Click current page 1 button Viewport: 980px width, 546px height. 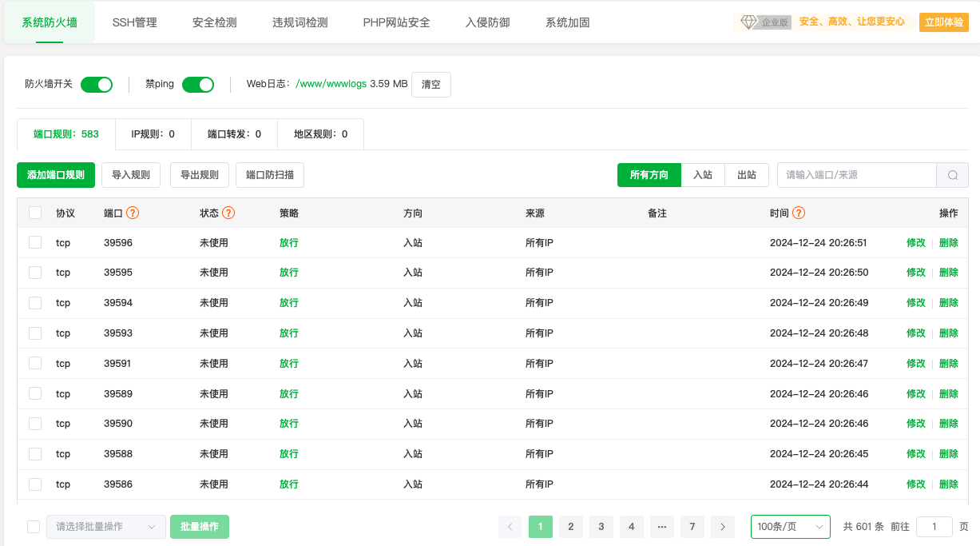click(x=541, y=527)
